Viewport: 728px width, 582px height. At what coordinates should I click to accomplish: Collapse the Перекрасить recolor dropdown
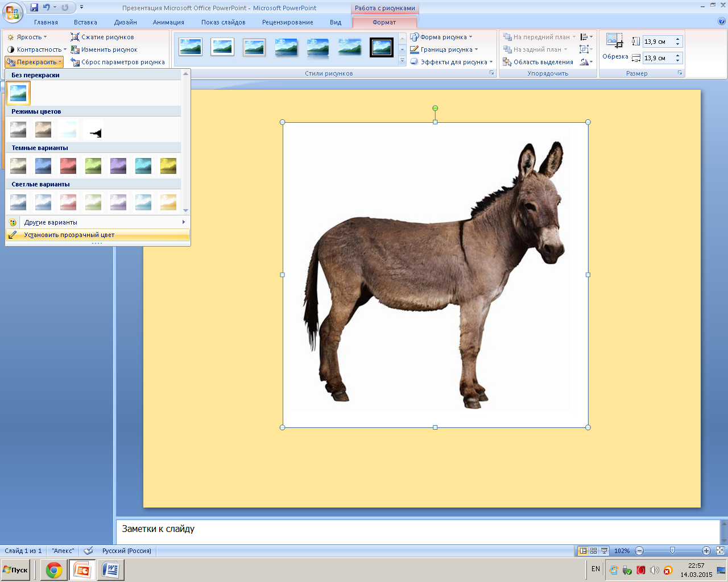pyautogui.click(x=35, y=62)
